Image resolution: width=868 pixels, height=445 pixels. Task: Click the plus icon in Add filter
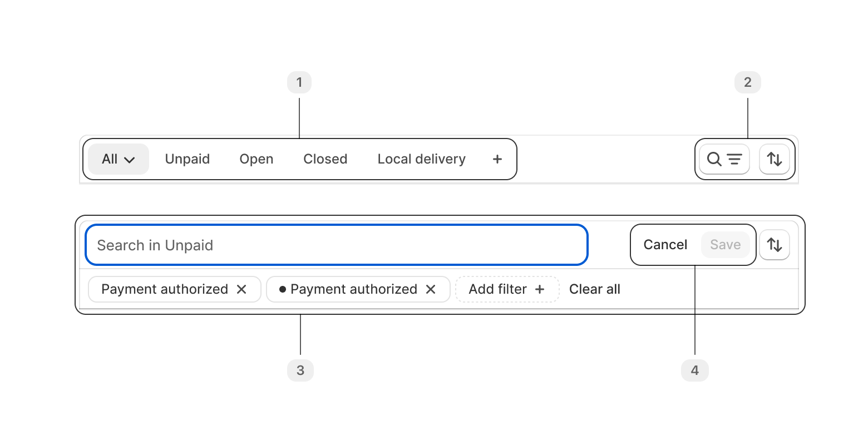pos(540,289)
